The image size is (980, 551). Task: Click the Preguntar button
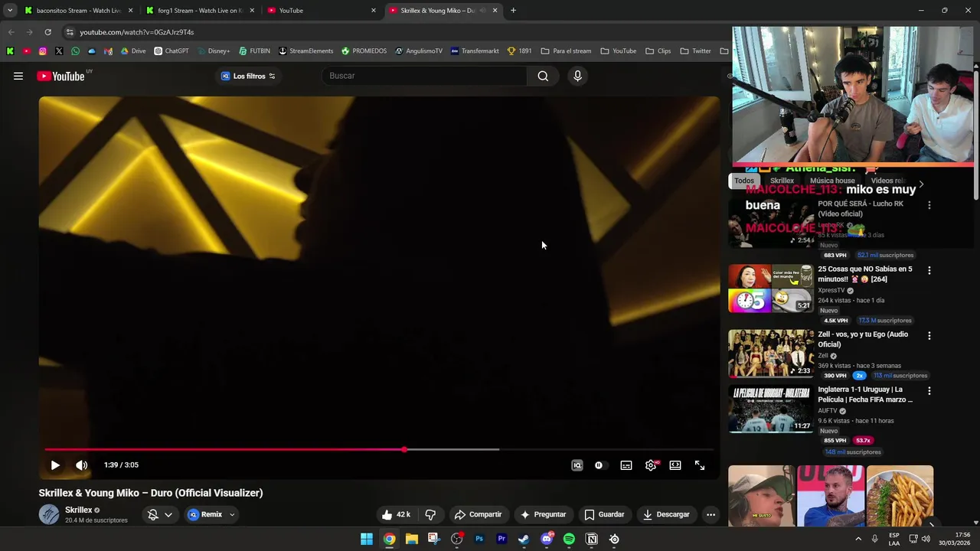543,514
